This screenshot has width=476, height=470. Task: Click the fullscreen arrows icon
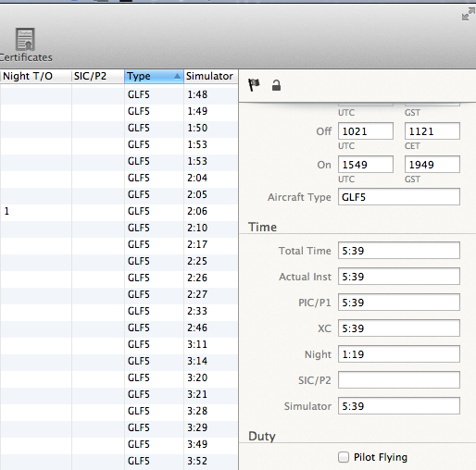point(468,14)
